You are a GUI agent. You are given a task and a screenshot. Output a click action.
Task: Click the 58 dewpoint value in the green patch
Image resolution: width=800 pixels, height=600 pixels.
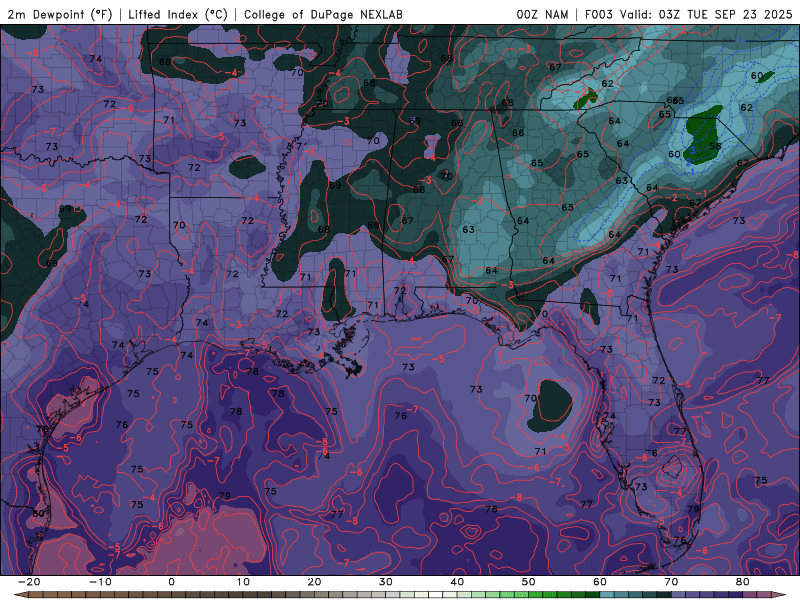[x=715, y=146]
